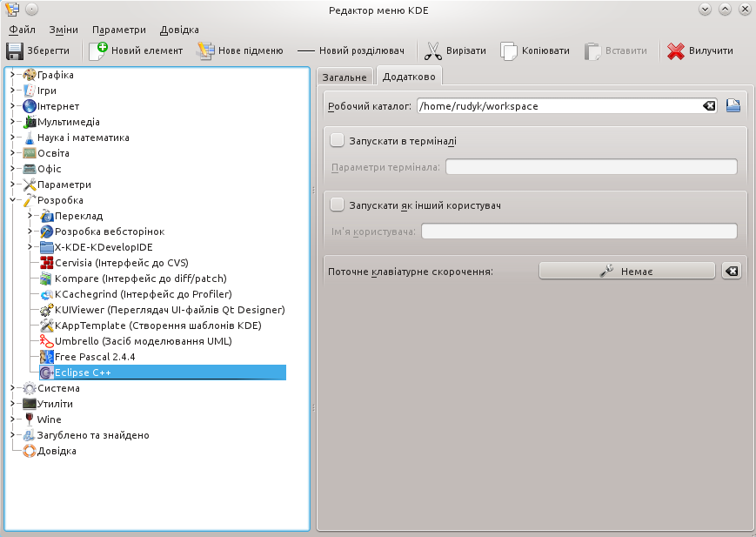Collapse the Розробка tree branch
The width and height of the screenshot is (756, 537).
pos(13,200)
